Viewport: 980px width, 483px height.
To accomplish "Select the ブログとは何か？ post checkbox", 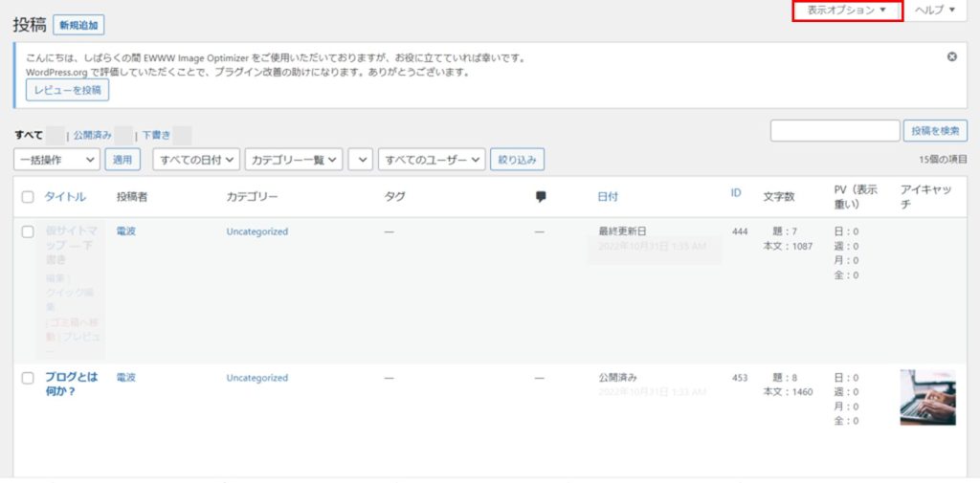I will (x=28, y=378).
